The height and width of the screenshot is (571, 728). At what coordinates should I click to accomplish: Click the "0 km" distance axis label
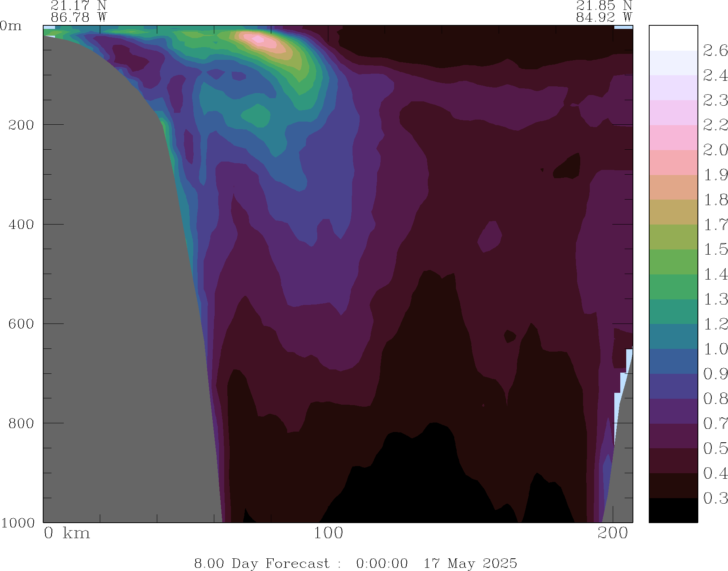[x=67, y=533]
